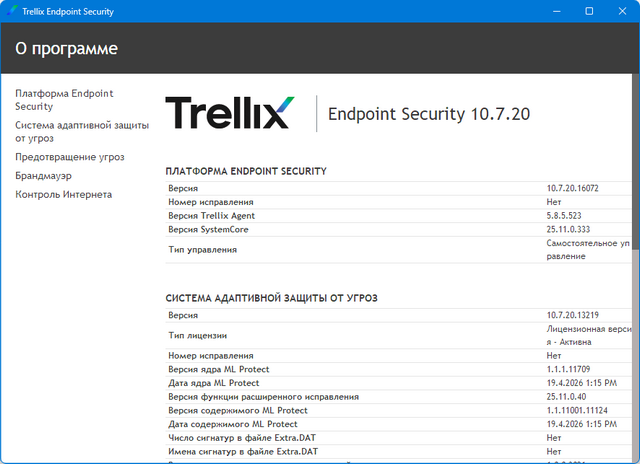Viewport: 640px width, 464px height.
Task: Open the Платформа Endpoint Security section
Action: (x=64, y=99)
